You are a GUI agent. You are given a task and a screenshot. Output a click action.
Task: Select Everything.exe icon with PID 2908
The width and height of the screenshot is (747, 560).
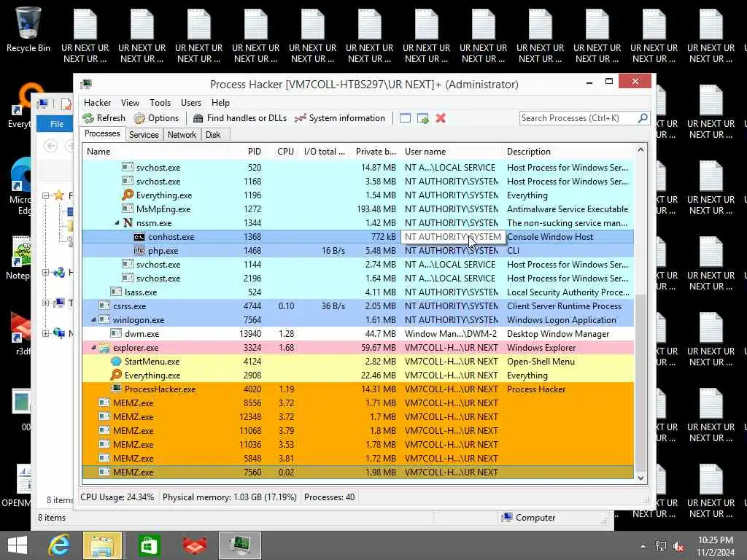click(x=116, y=375)
